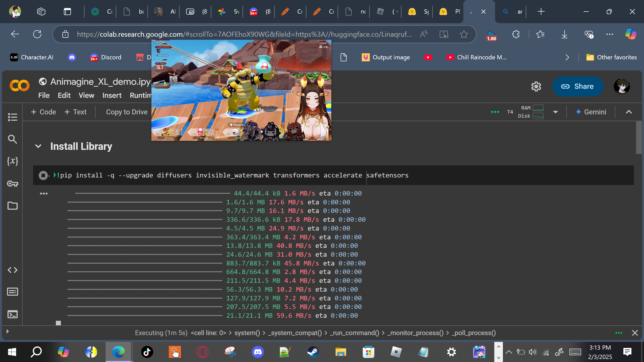Open the volume control in tray
The width and height of the screenshot is (644, 362).
tap(533, 352)
